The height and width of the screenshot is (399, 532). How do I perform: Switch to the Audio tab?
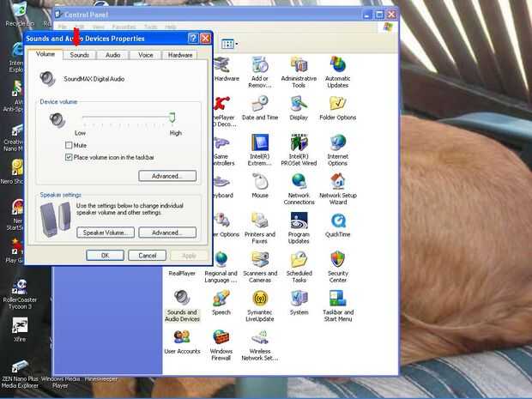point(112,55)
